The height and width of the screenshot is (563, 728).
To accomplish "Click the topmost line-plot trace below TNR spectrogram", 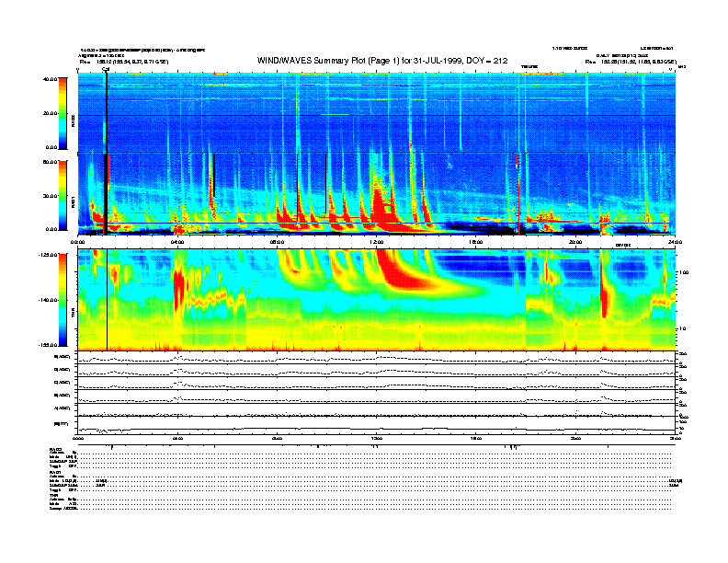I will 376,359.
